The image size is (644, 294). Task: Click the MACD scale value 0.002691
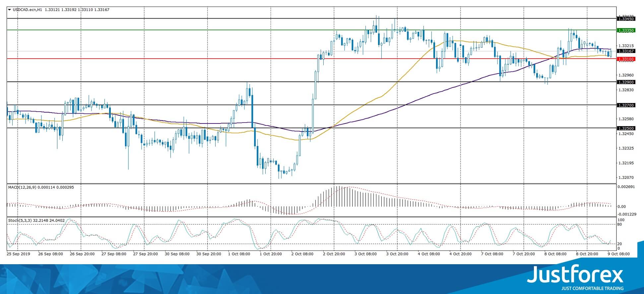(626, 187)
